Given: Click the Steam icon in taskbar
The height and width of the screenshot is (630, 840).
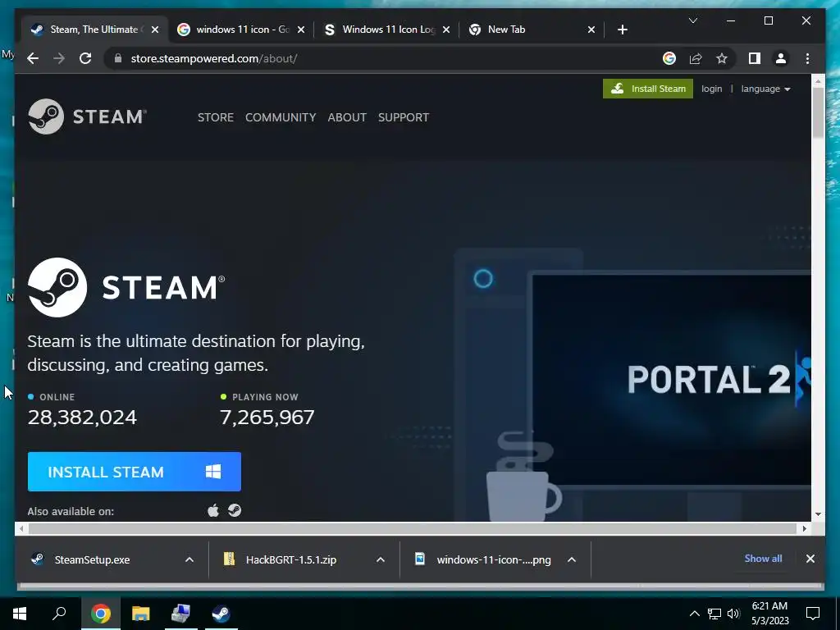Looking at the screenshot, I should pos(221,614).
